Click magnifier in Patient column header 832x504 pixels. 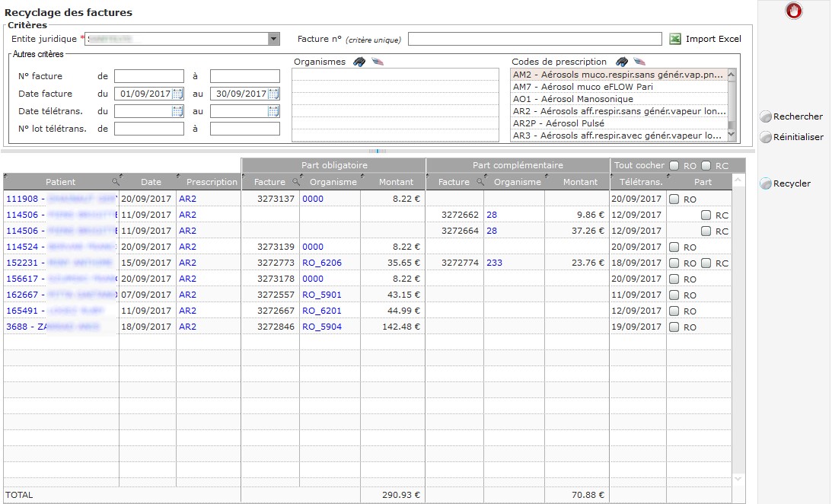(x=115, y=182)
